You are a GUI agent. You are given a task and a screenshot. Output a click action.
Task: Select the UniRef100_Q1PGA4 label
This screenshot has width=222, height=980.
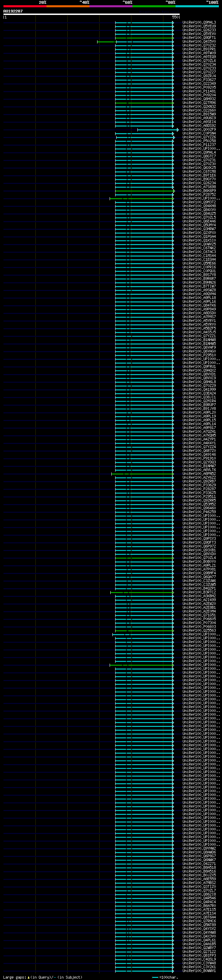[199, 237]
